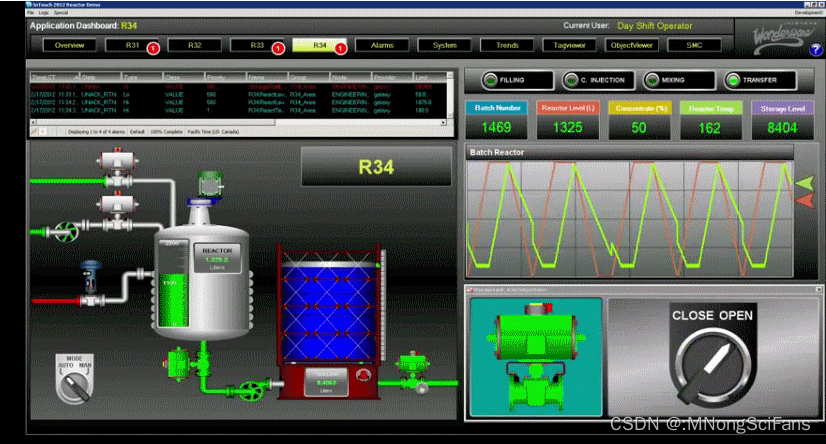
Task: Open the Trends tab
Action: pos(507,45)
